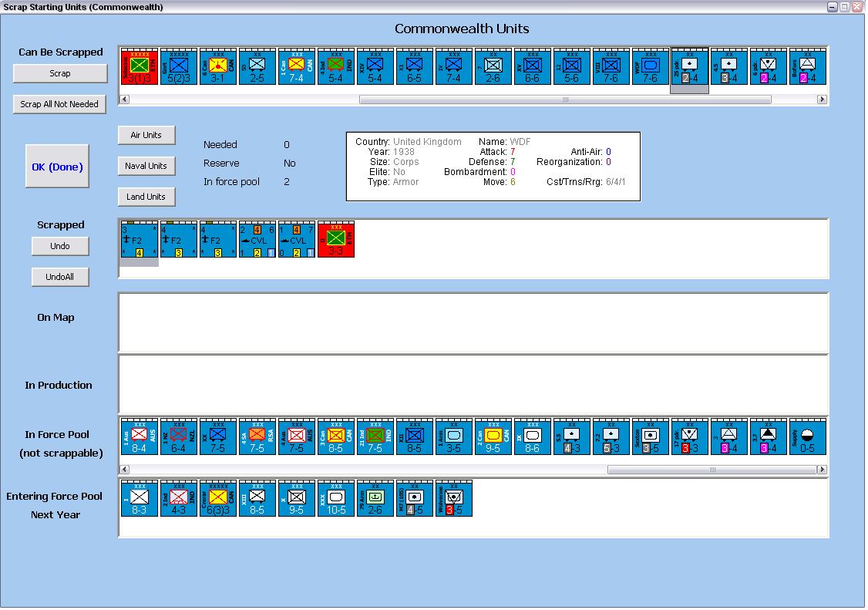Select the M7 (105) 4-5 artillery
The width and height of the screenshot is (868, 610).
pyautogui.click(x=415, y=498)
